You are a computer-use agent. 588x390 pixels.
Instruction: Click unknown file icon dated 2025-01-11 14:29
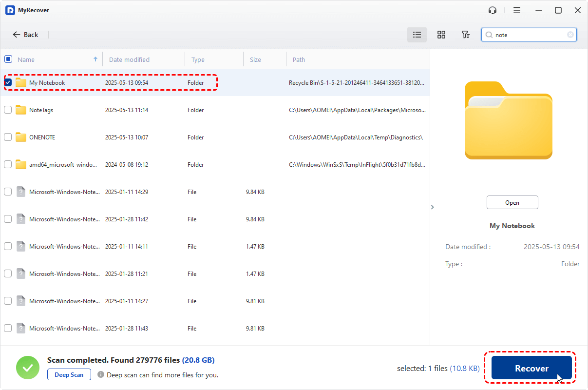click(x=20, y=192)
